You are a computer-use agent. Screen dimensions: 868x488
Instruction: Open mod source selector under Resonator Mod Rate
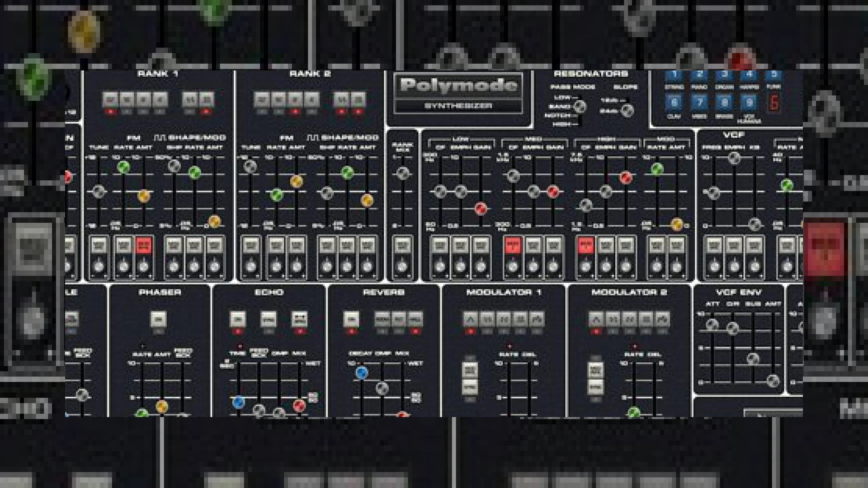pos(656,246)
